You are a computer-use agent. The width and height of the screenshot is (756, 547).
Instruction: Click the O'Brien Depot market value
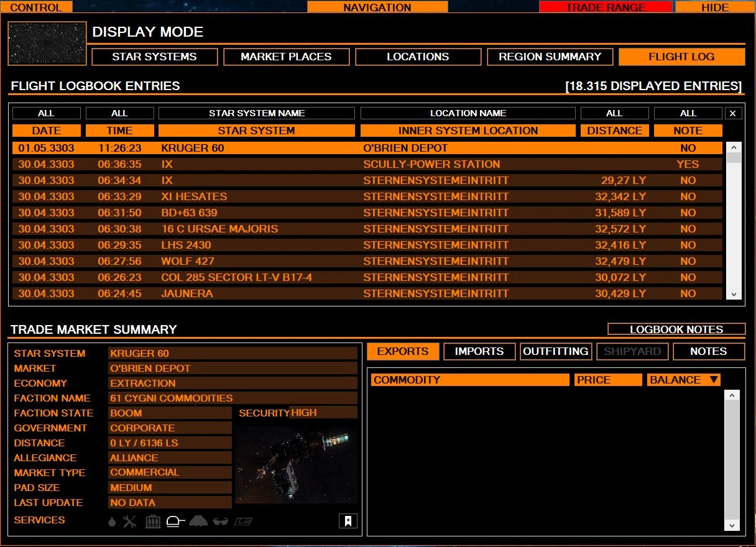(233, 368)
